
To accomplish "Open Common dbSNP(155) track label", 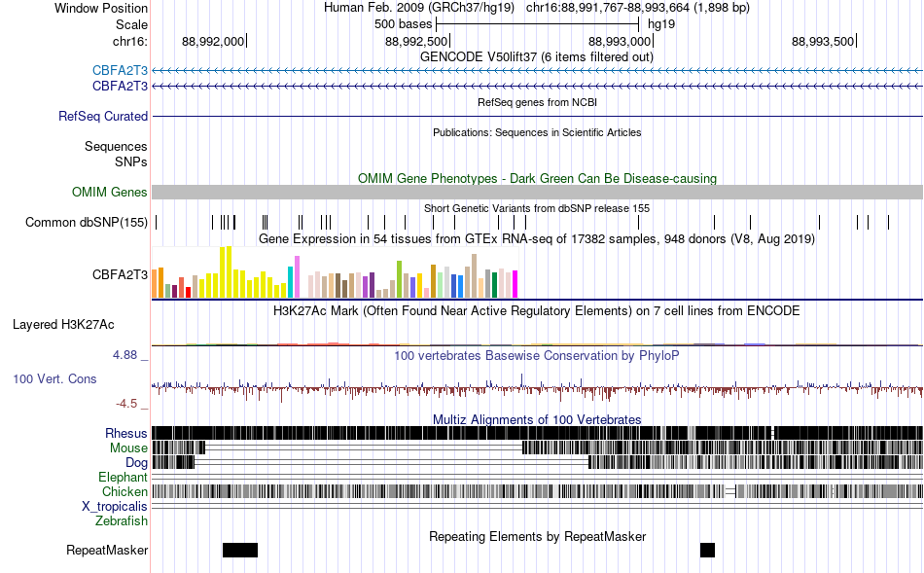I will coord(87,222).
